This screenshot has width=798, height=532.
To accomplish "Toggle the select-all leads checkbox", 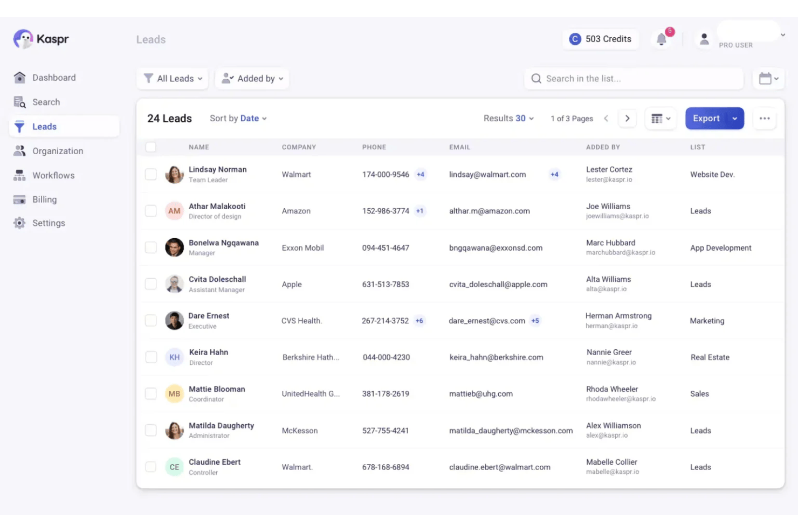I will [x=151, y=147].
